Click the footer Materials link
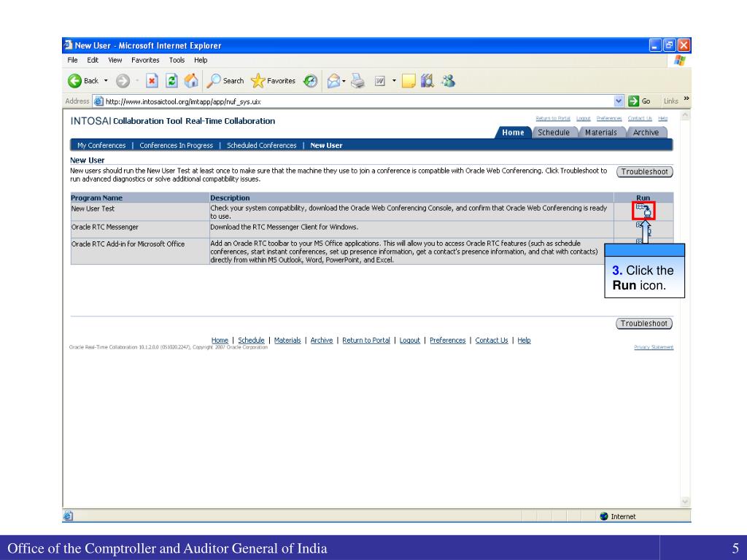This screenshot has width=747, height=560. pyautogui.click(x=287, y=340)
